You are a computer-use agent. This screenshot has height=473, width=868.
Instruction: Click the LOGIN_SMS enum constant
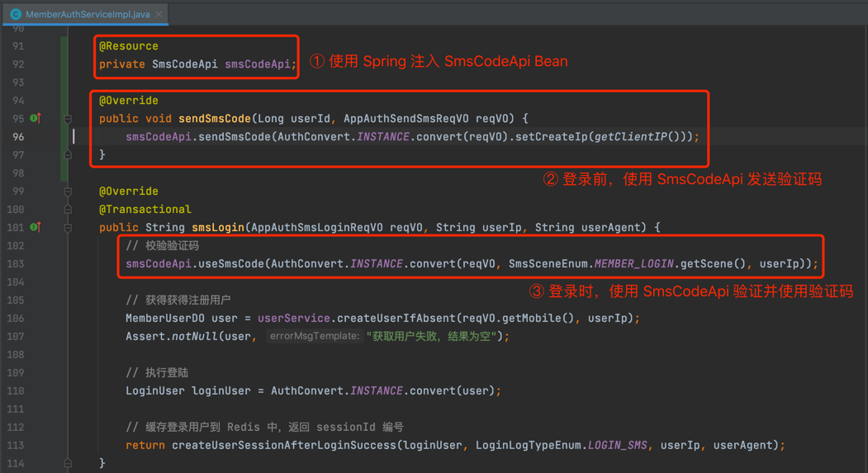tap(617, 445)
